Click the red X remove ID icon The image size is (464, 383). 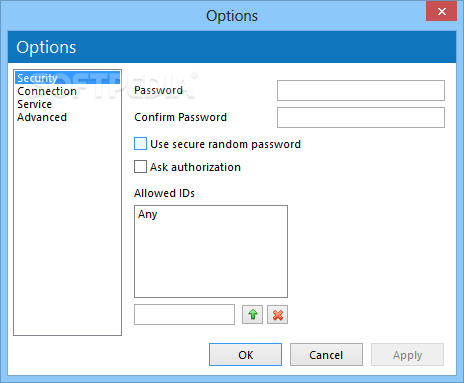point(277,314)
